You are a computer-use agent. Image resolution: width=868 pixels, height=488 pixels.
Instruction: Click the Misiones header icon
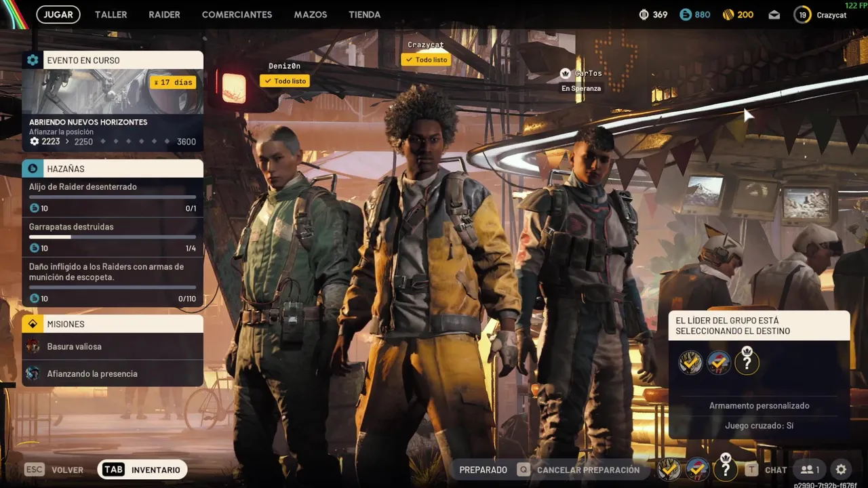pyautogui.click(x=33, y=324)
